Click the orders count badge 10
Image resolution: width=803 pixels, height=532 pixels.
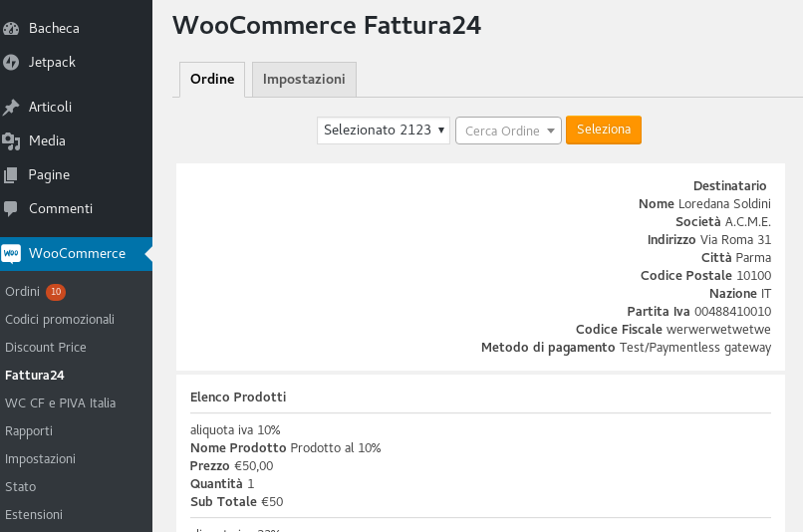(x=56, y=292)
